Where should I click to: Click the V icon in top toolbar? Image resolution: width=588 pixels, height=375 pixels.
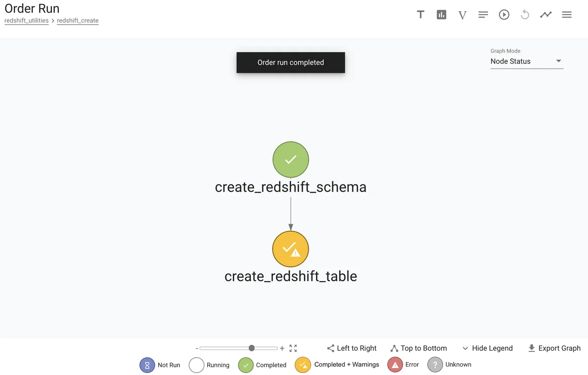[x=462, y=15]
